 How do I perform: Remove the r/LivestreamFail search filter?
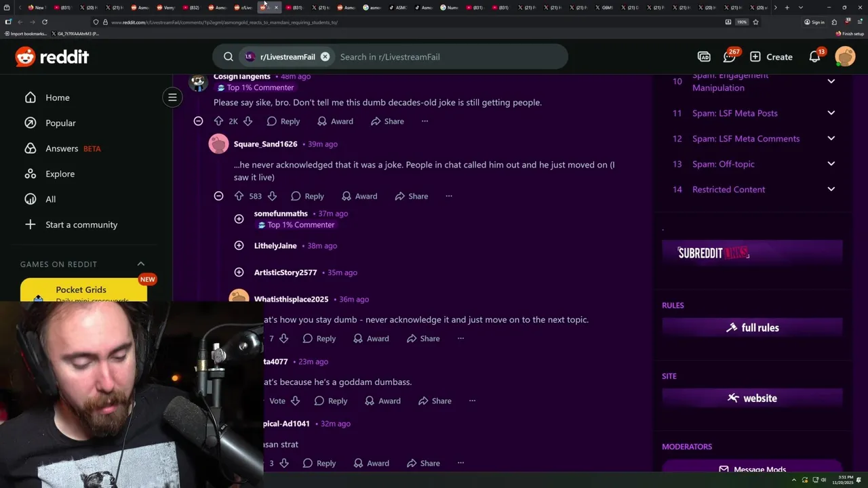[x=325, y=57]
